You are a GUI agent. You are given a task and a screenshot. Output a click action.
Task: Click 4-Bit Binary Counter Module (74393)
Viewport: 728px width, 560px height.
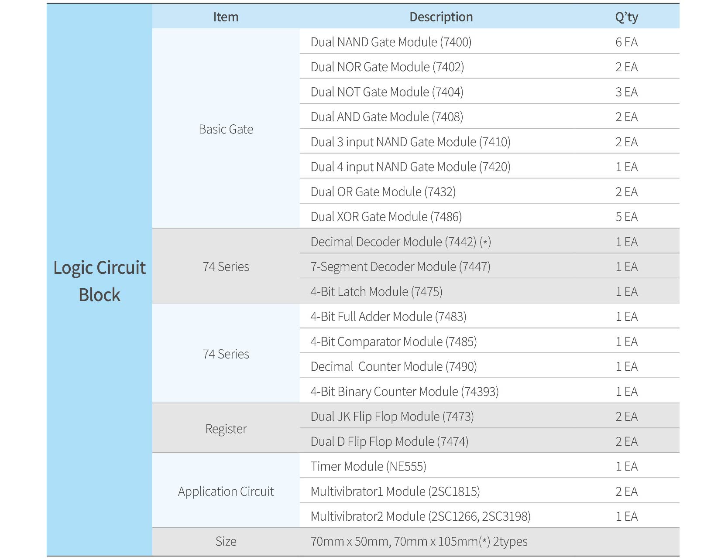pos(404,392)
